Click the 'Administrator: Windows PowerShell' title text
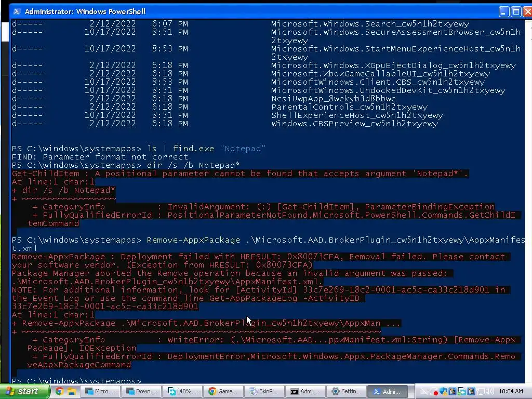Viewport: 532px width, 399px height. [x=85, y=11]
